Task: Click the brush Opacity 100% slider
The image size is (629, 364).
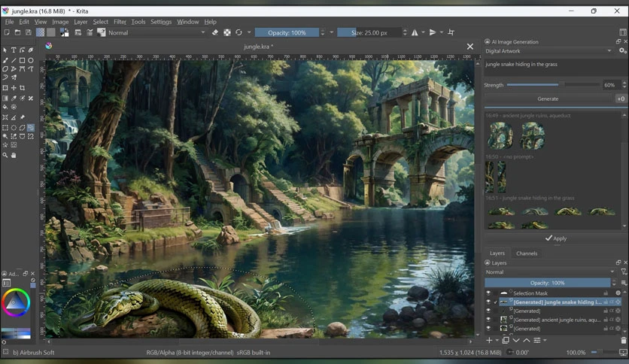Action: pos(287,32)
